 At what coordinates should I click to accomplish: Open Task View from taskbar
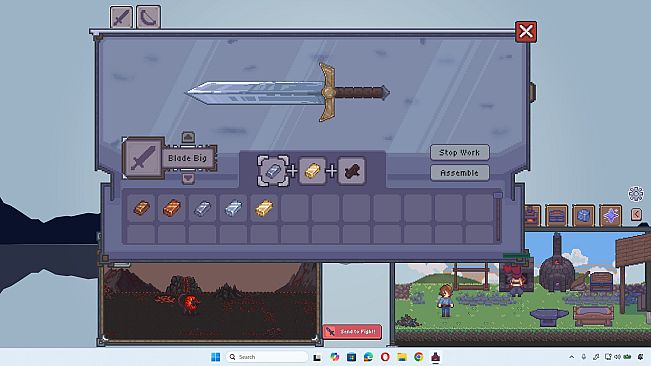tap(317, 357)
